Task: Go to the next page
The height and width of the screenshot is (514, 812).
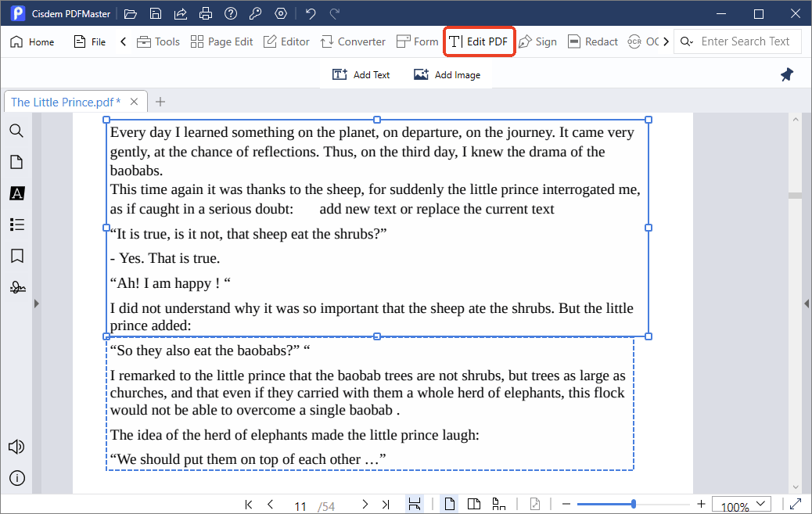Action: click(365, 504)
